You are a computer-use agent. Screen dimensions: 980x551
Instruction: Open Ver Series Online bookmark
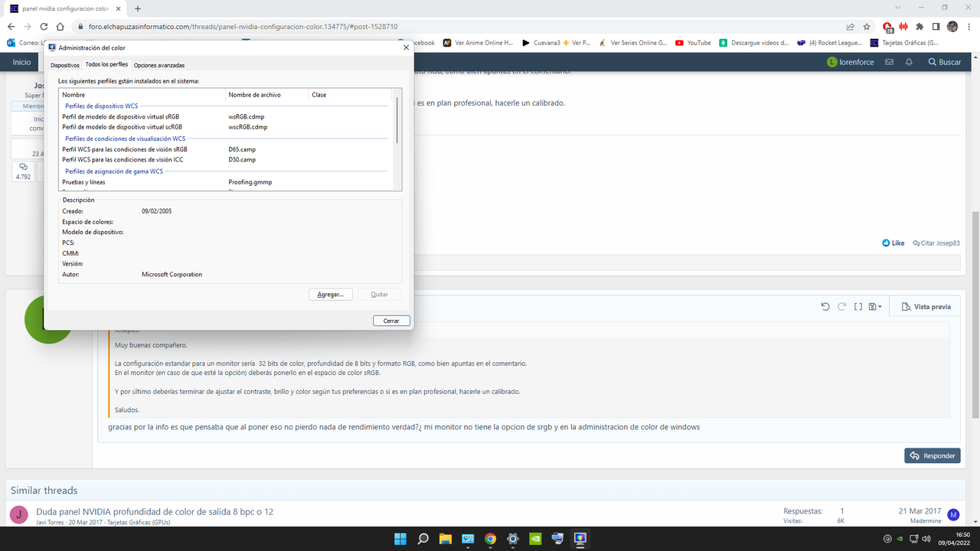633,43
